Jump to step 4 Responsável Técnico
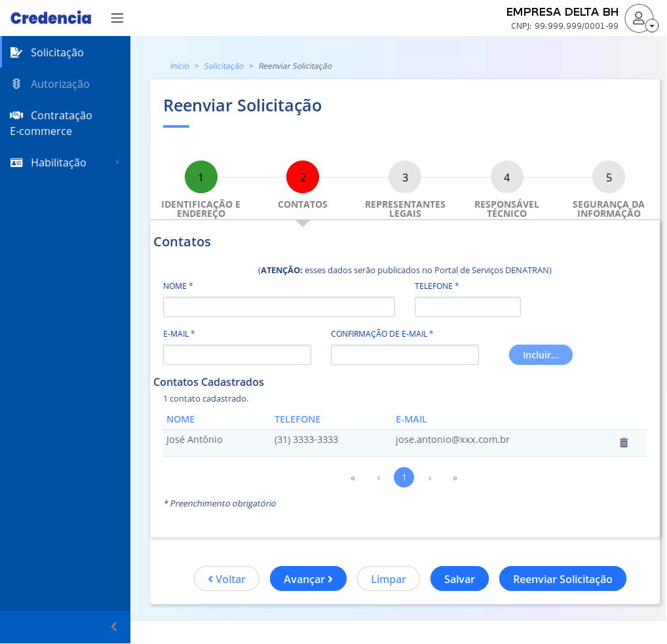The width and height of the screenshot is (667, 644). [x=506, y=178]
